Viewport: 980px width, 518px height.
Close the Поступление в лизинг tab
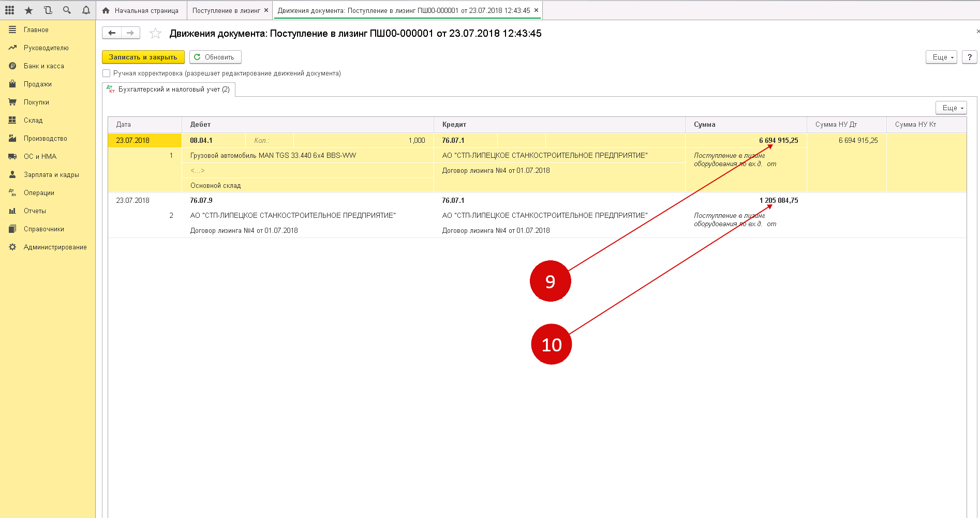[x=266, y=10]
